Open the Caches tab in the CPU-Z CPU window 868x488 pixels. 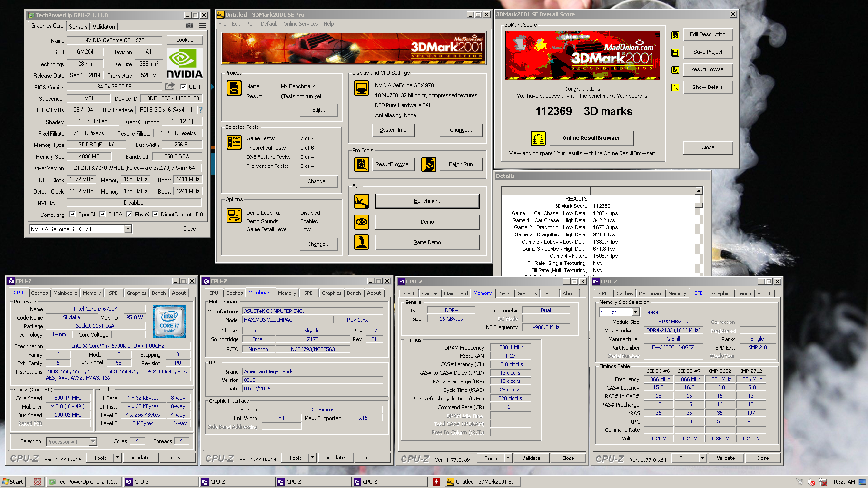(x=39, y=293)
